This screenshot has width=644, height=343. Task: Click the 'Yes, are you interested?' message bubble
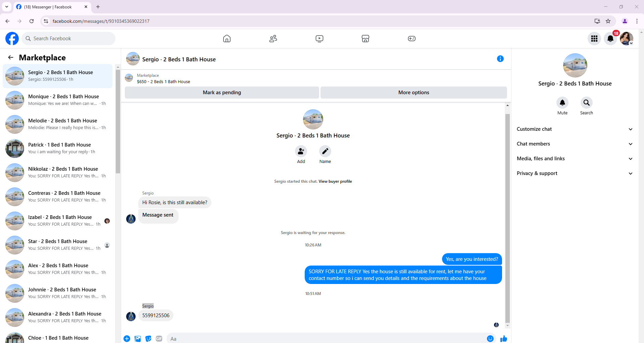click(x=472, y=259)
